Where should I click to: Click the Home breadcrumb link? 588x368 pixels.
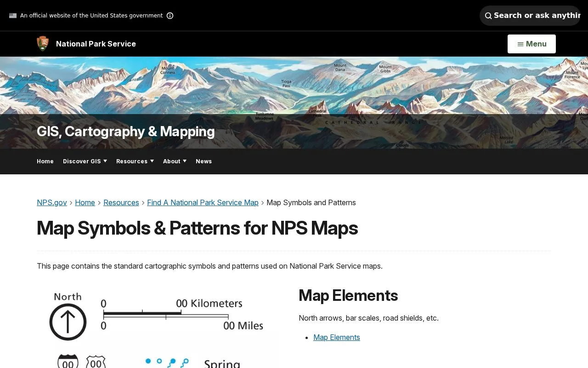click(x=85, y=202)
